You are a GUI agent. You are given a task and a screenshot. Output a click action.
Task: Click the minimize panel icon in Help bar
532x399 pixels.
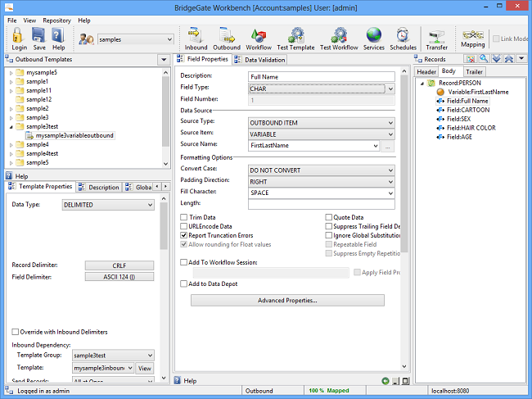coord(395,381)
